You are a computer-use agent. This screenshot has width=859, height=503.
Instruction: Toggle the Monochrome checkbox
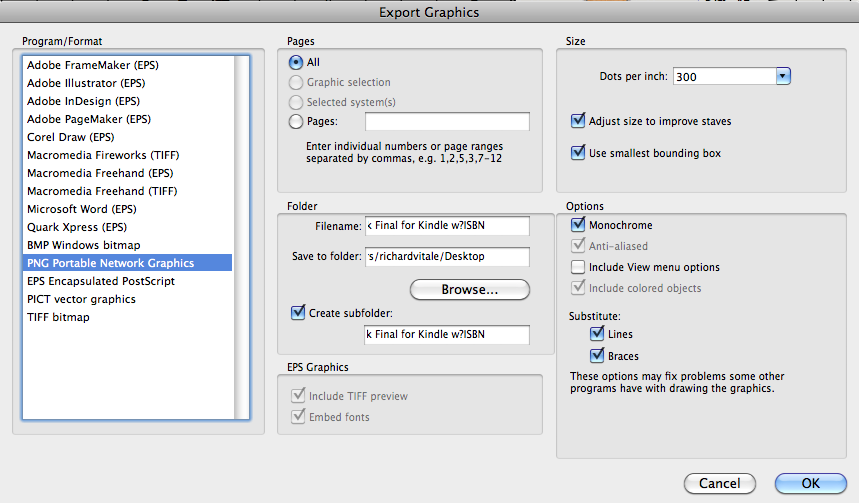tap(578, 226)
